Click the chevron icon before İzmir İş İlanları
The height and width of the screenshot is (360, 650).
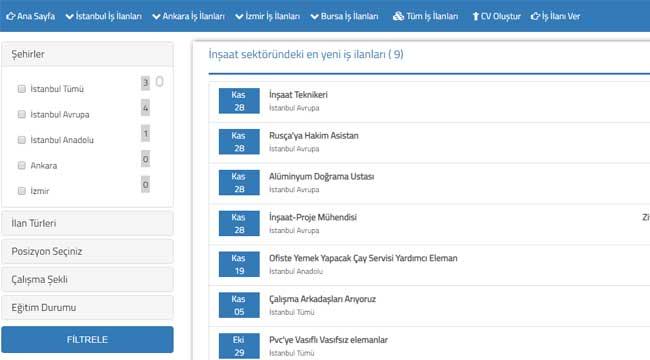[239, 17]
